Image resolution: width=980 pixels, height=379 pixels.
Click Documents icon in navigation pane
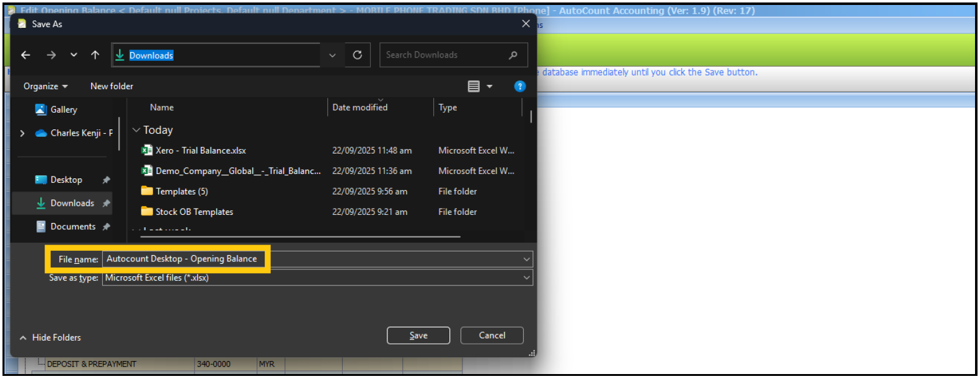click(41, 227)
